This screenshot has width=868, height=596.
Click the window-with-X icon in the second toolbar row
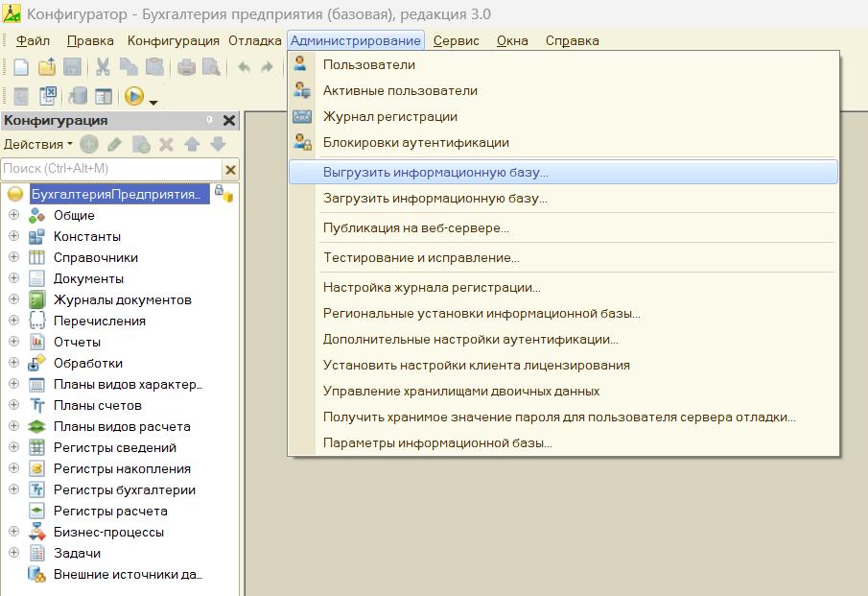pos(48,96)
